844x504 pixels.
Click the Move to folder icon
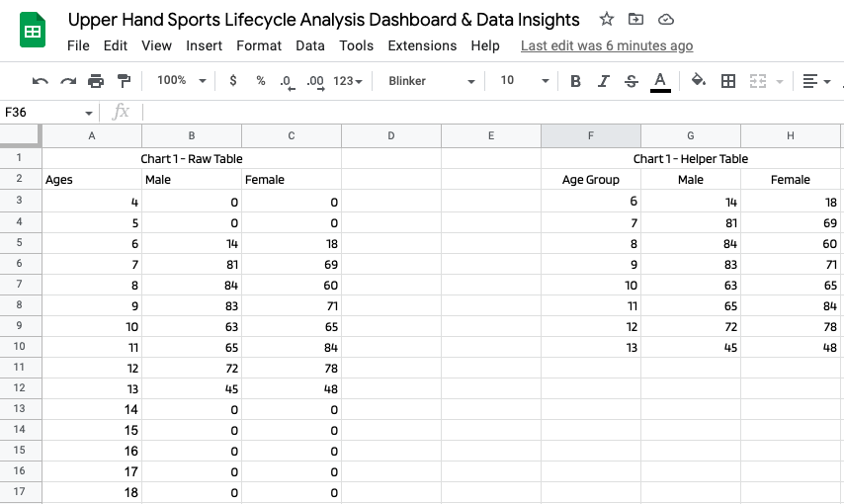pos(635,20)
